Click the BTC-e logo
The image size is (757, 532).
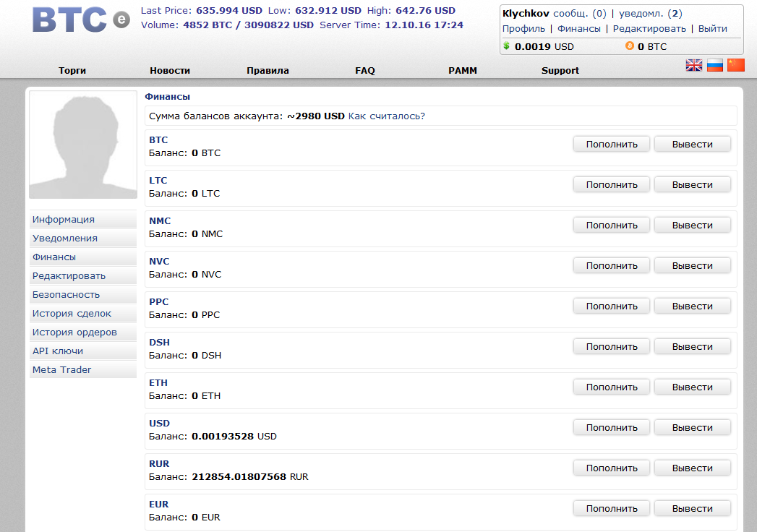[80, 20]
